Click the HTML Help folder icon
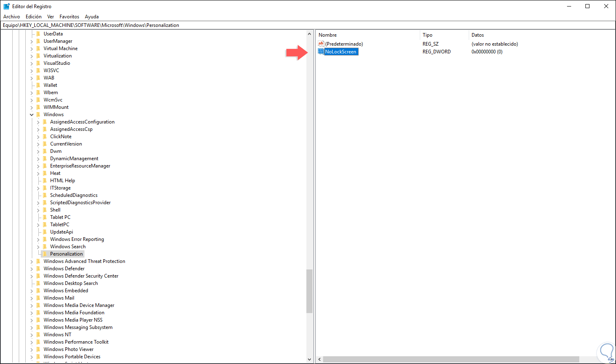The height and width of the screenshot is (364, 616). pyautogui.click(x=45, y=181)
